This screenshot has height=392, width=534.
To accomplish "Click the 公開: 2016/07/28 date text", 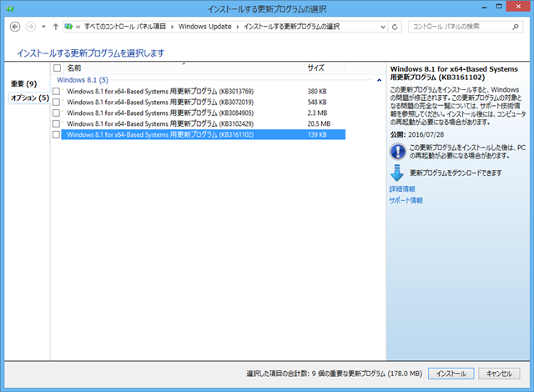I will (417, 134).
